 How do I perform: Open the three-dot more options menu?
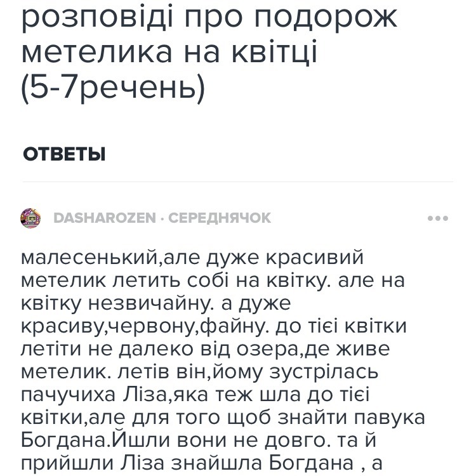tap(438, 218)
